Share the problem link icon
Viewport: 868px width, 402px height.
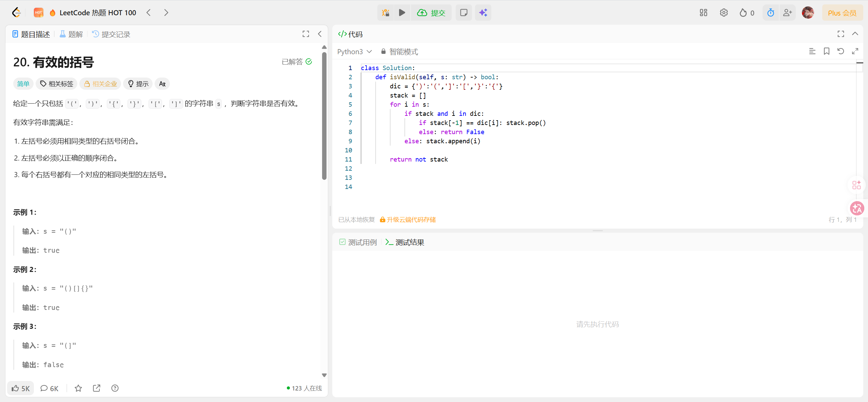(97, 388)
